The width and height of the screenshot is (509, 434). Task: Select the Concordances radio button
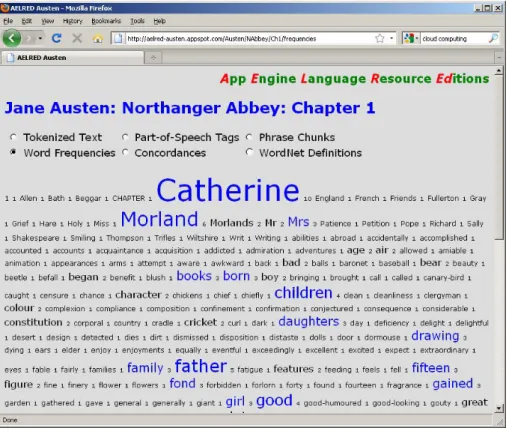tap(125, 152)
